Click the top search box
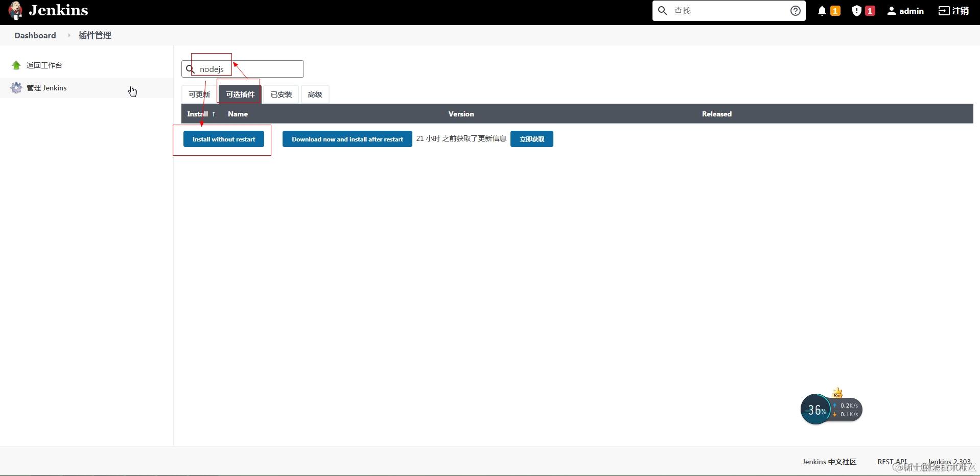The width and height of the screenshot is (980, 476). [729, 11]
